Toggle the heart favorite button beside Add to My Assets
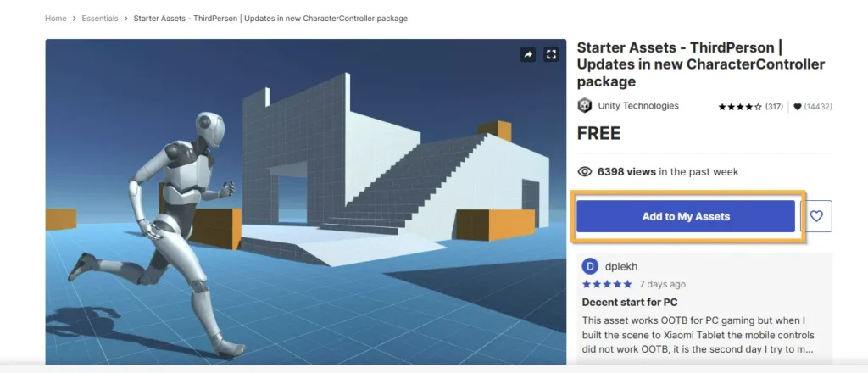868x373 pixels. (x=816, y=216)
